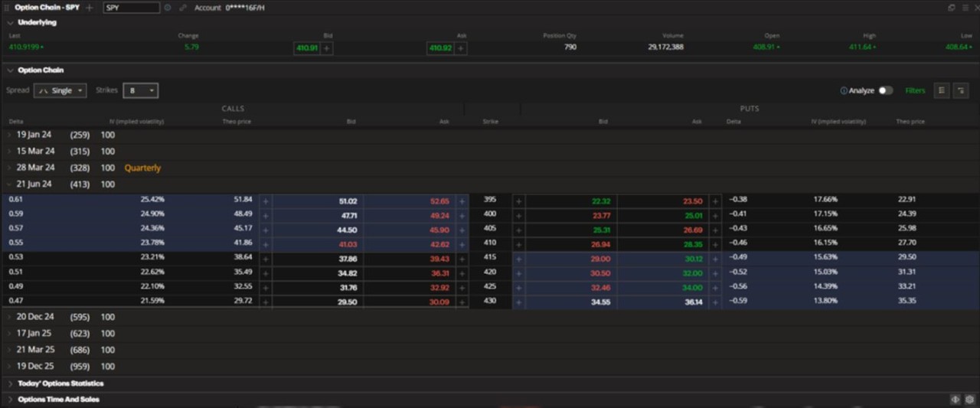Click put bid plus for strike 410
The image size is (980, 408).
518,244
